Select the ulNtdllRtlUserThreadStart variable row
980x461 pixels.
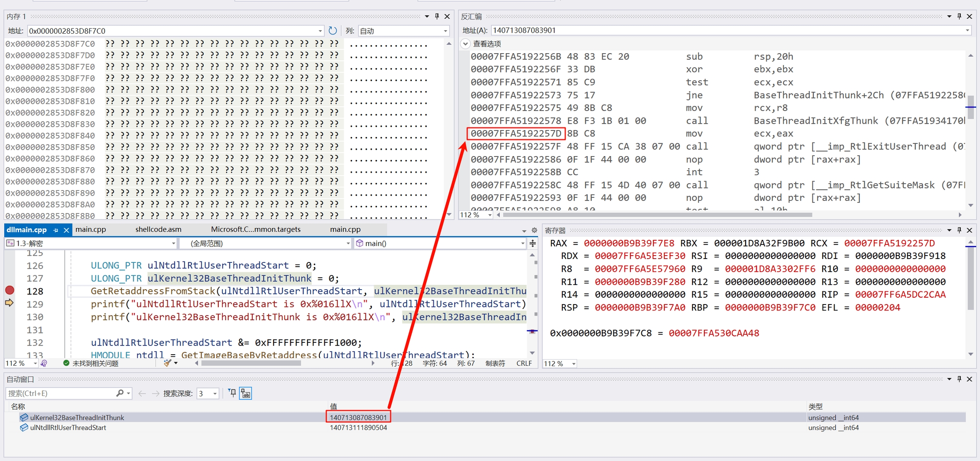[68, 427]
